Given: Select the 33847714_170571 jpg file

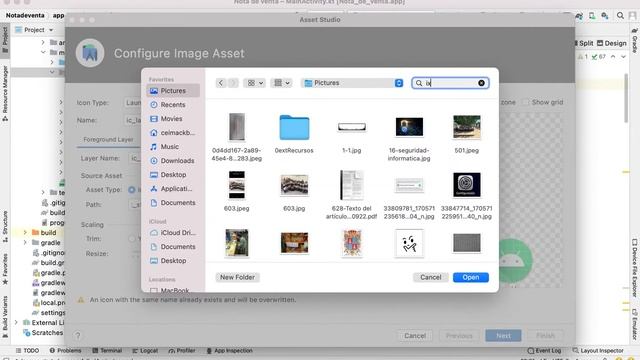Looking at the screenshot, I should pyautogui.click(x=467, y=195).
